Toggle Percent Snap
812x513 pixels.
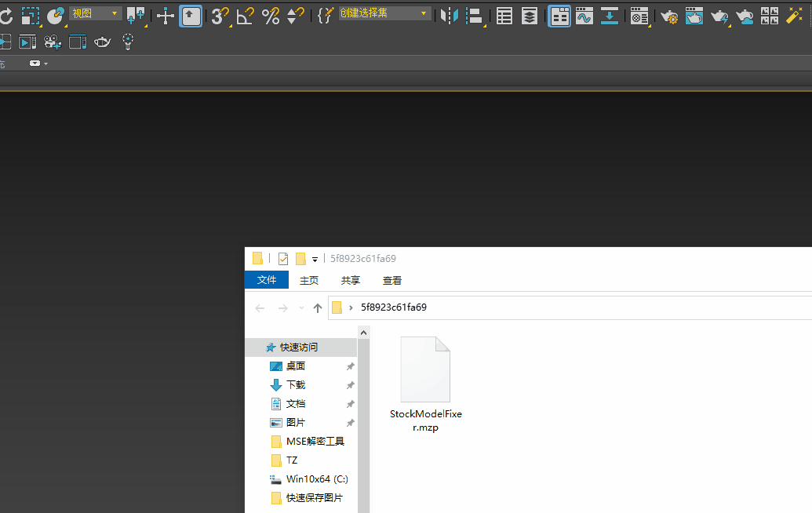pos(271,16)
